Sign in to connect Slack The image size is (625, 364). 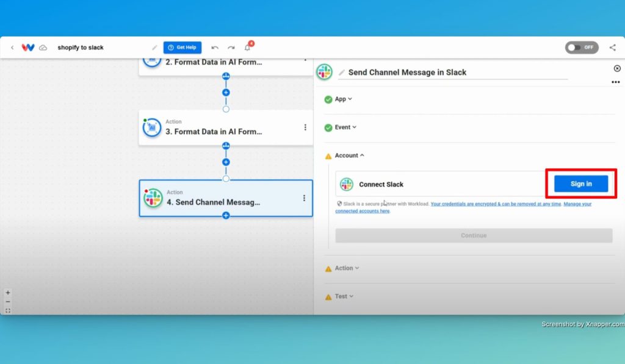[581, 184]
